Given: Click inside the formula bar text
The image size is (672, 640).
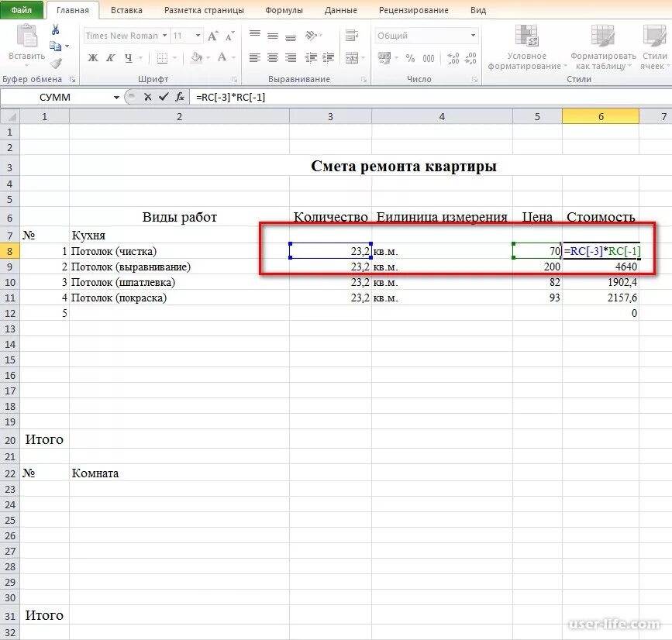Looking at the screenshot, I should tap(230, 98).
